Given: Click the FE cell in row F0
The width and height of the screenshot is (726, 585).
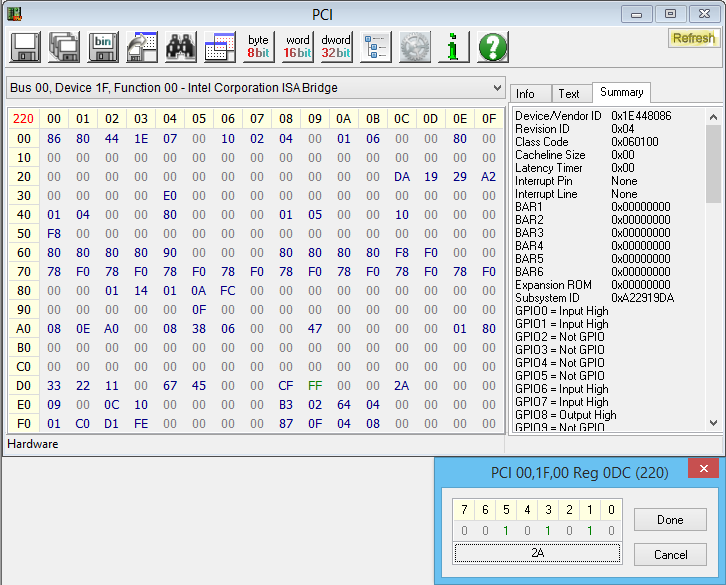Looking at the screenshot, I should coord(141,423).
